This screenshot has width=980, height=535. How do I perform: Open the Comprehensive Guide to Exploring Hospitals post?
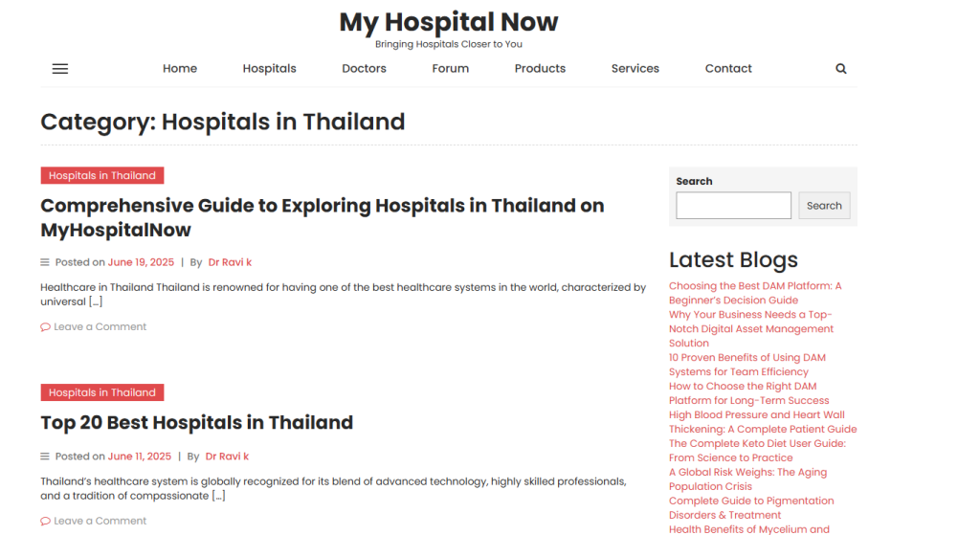click(323, 217)
